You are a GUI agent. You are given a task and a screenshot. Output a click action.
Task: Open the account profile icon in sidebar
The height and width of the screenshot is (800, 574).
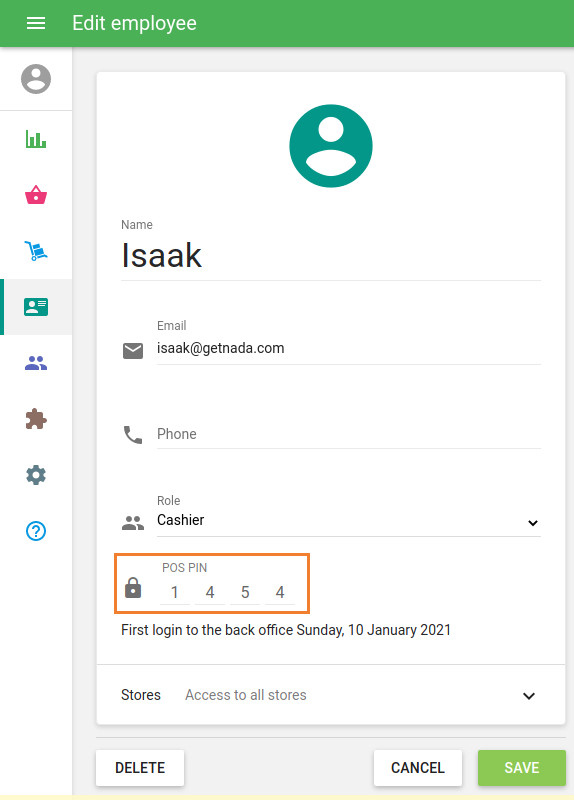[36, 79]
